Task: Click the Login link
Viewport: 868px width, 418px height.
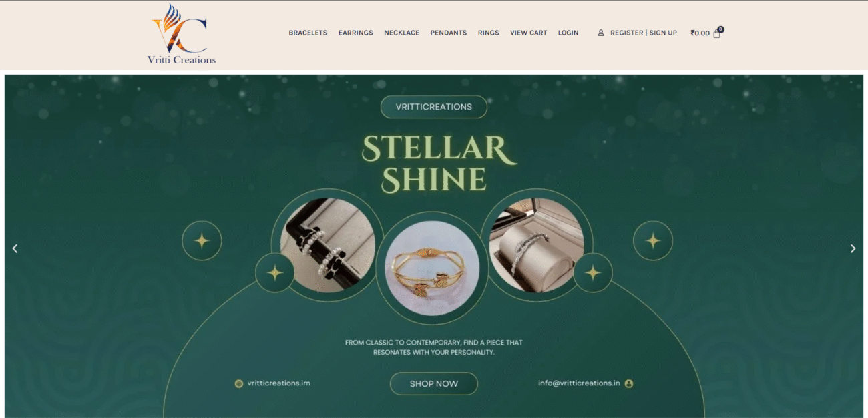Action: pyautogui.click(x=568, y=33)
